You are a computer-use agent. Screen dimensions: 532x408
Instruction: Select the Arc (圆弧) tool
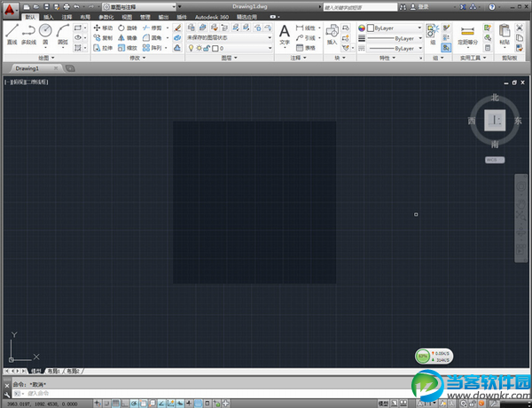coord(63,34)
